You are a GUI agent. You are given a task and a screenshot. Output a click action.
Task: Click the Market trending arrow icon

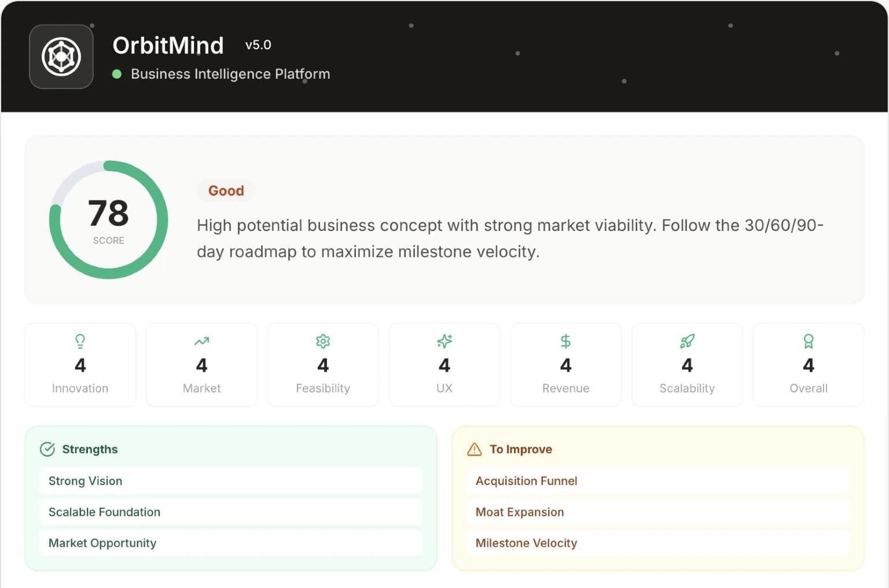point(201,341)
